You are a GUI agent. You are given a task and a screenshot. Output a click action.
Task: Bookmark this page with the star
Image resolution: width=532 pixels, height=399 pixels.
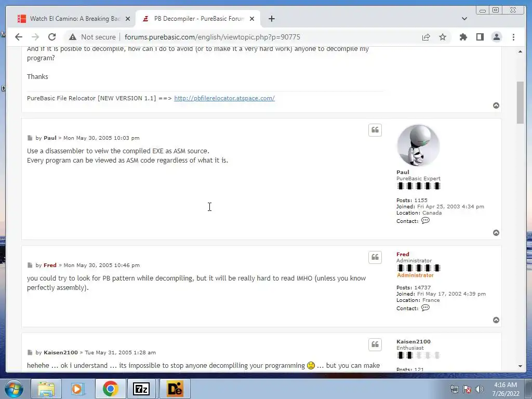pyautogui.click(x=443, y=37)
